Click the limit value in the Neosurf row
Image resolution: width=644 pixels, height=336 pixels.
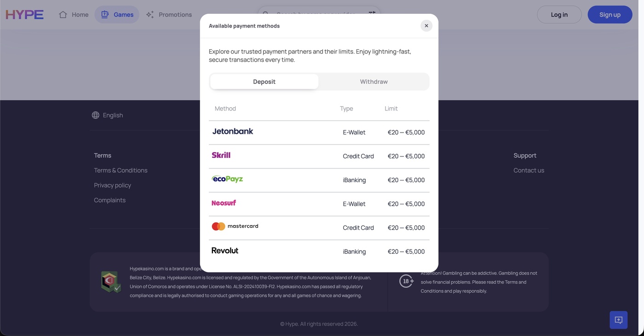coord(406,204)
